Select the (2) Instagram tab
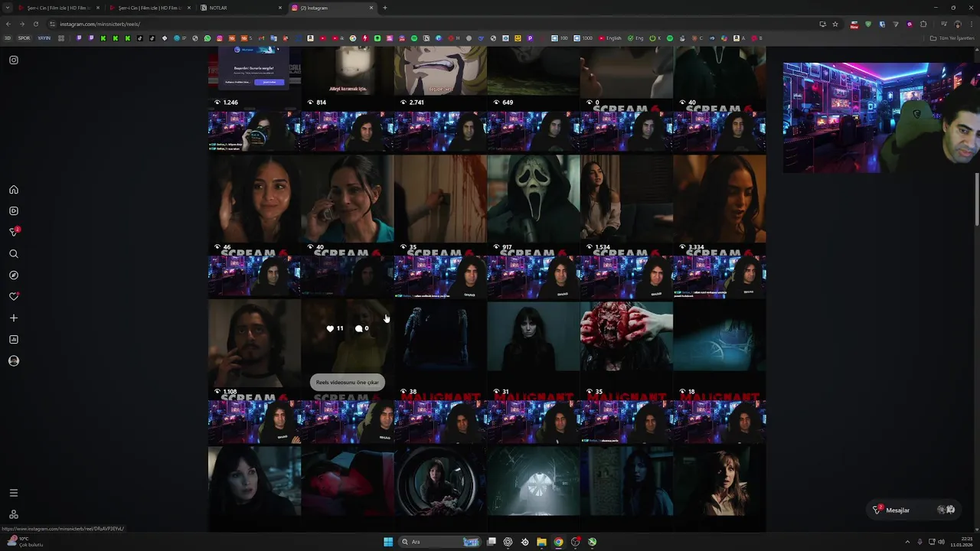 [x=332, y=8]
